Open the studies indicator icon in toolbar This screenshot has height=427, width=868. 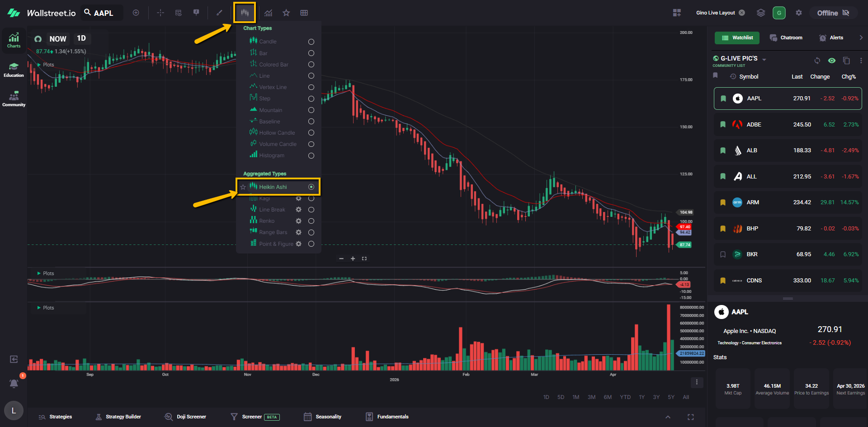pyautogui.click(x=269, y=13)
